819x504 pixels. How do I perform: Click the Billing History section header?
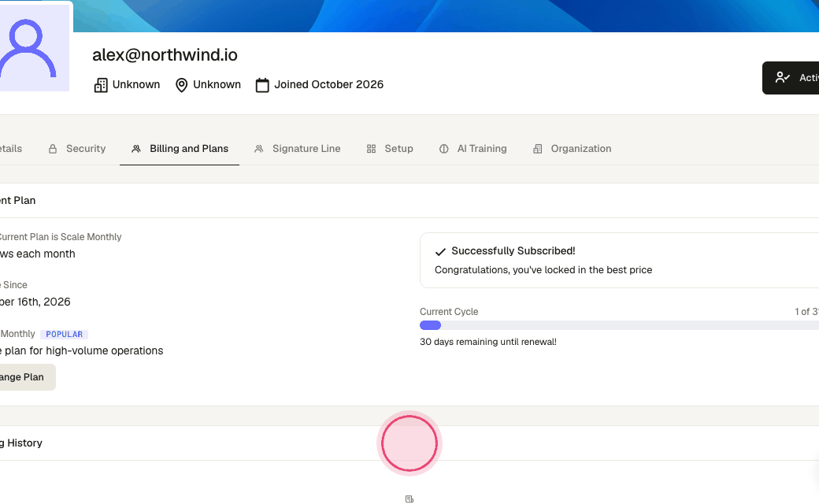pyautogui.click(x=409, y=443)
